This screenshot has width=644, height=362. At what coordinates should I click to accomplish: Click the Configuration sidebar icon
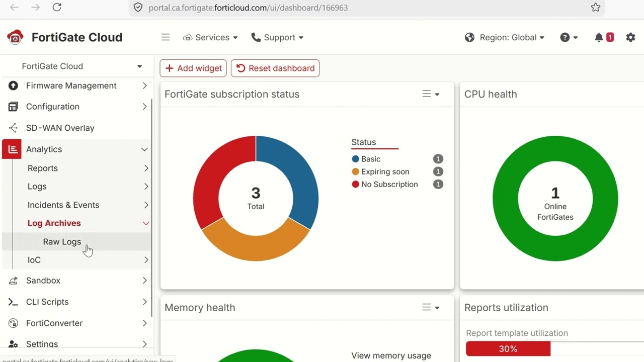[x=13, y=107]
